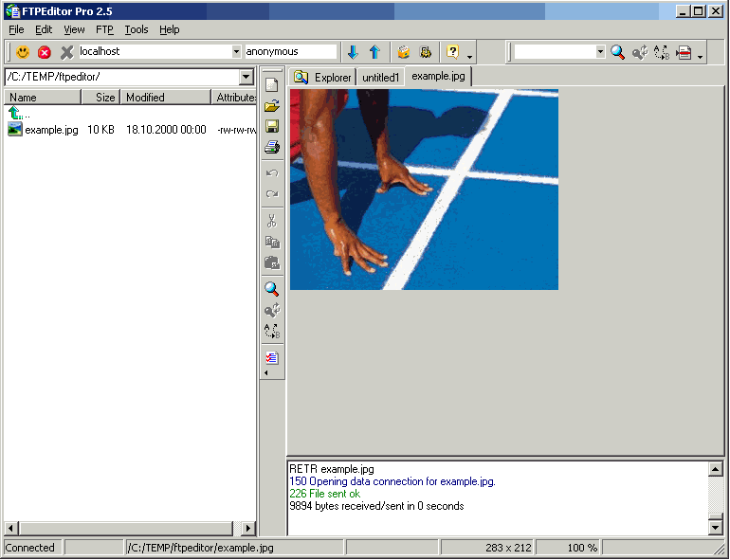Click the magnifier find icon in vertical toolbar

tap(272, 289)
